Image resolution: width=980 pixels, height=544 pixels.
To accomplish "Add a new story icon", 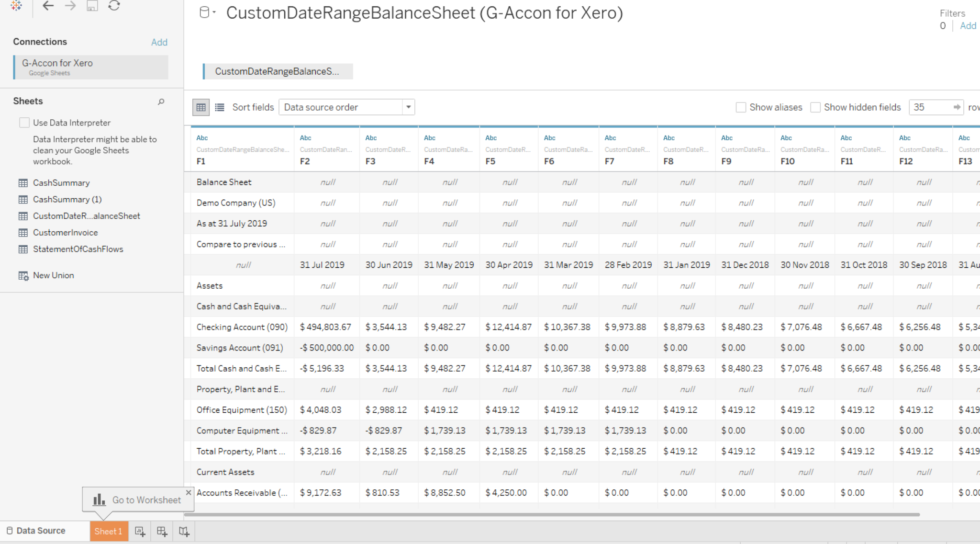I will [184, 532].
